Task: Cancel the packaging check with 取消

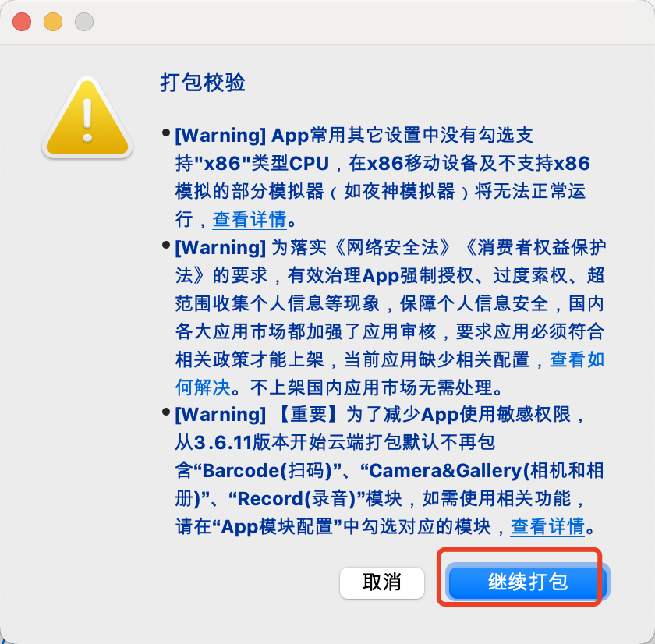Action: (x=382, y=582)
